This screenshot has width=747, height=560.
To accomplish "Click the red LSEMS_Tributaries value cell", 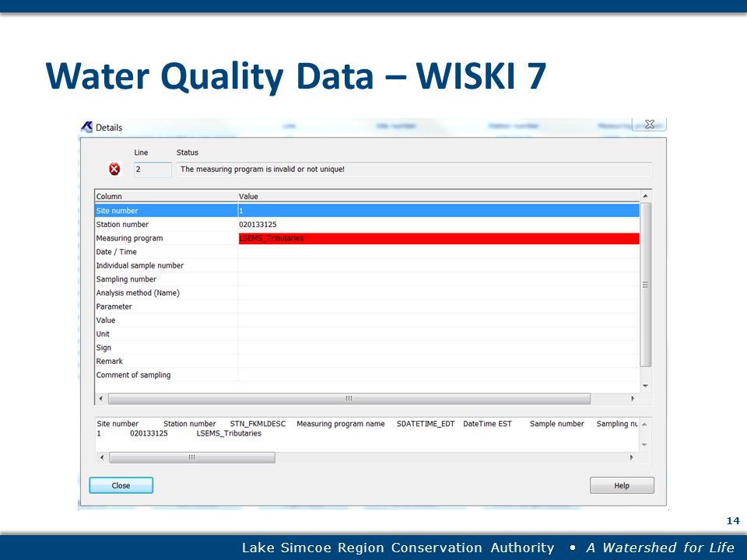I will (x=439, y=238).
